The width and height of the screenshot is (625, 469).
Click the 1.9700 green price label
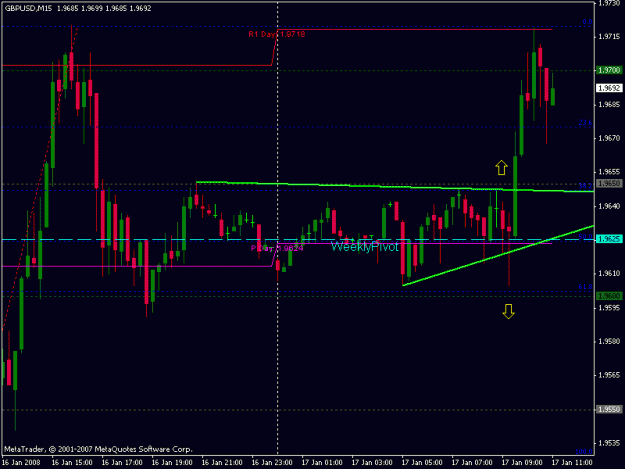tap(609, 70)
